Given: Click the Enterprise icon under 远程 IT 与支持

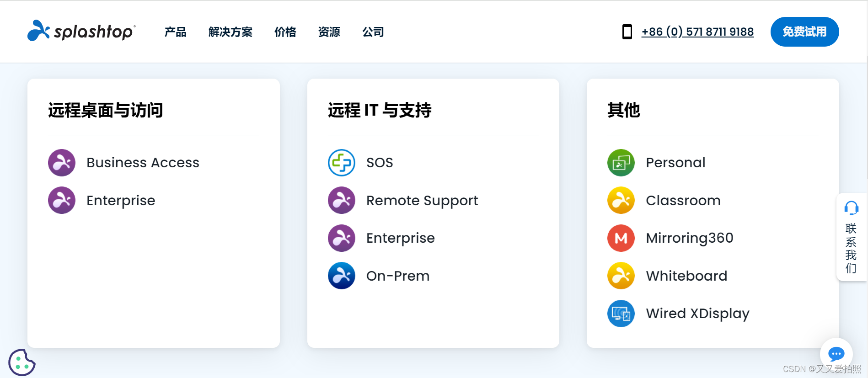Looking at the screenshot, I should (342, 238).
